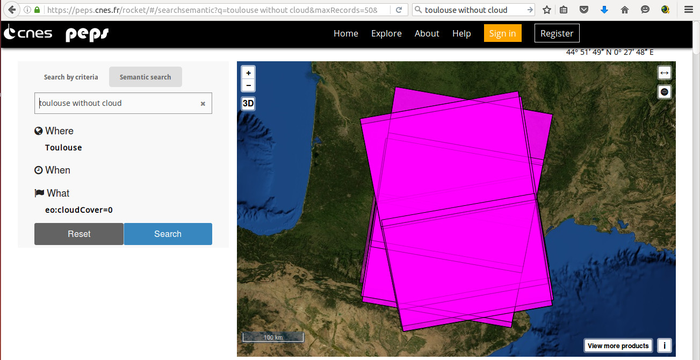Reset the search criteria
Viewport: 700px width, 360px height.
[79, 234]
